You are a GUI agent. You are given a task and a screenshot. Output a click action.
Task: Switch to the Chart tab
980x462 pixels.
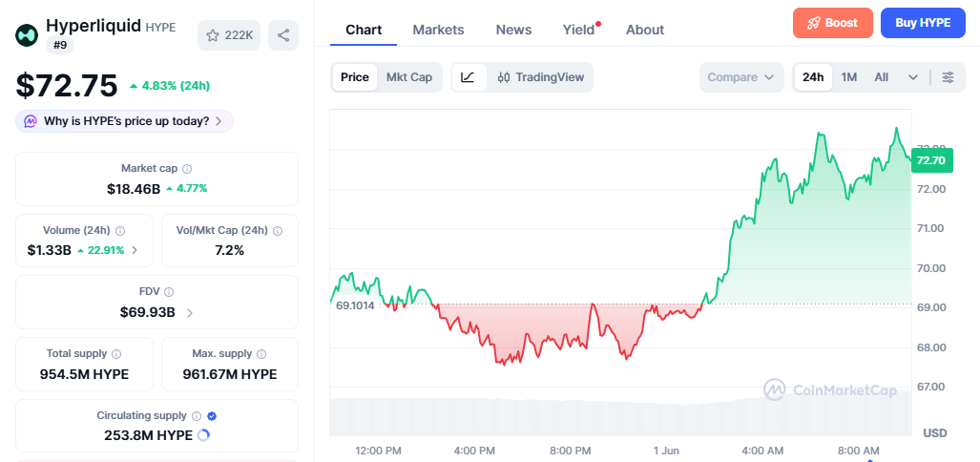[364, 30]
